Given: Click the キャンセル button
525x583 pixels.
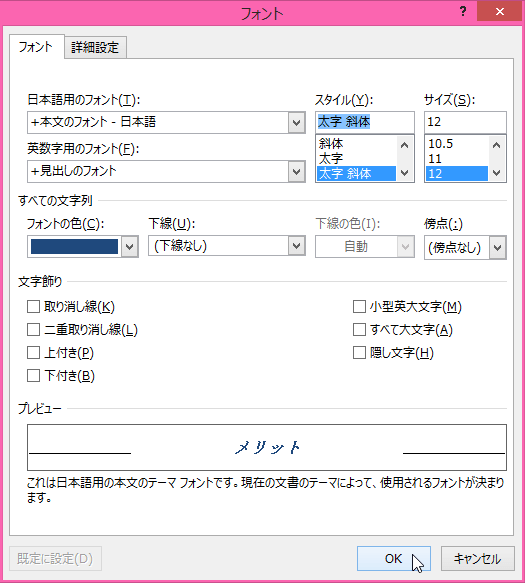Looking at the screenshot, I should [x=478, y=558].
